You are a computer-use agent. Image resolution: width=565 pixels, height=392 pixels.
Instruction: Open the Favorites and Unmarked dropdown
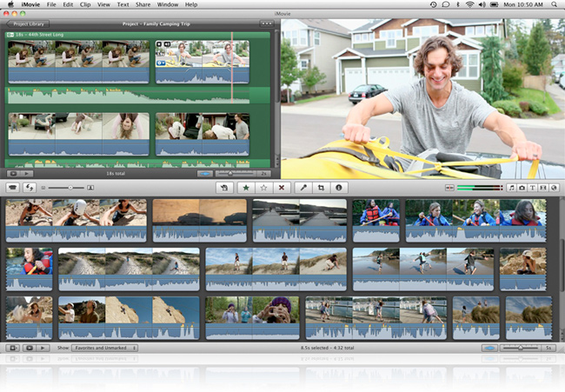(103, 348)
